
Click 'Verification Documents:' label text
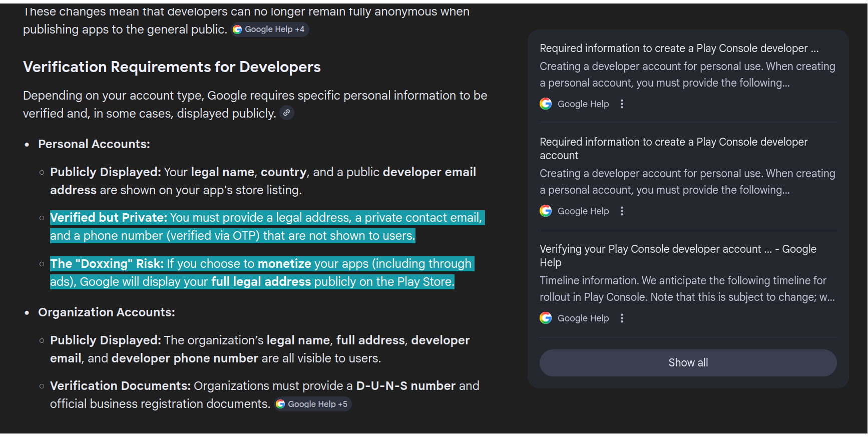click(x=121, y=386)
